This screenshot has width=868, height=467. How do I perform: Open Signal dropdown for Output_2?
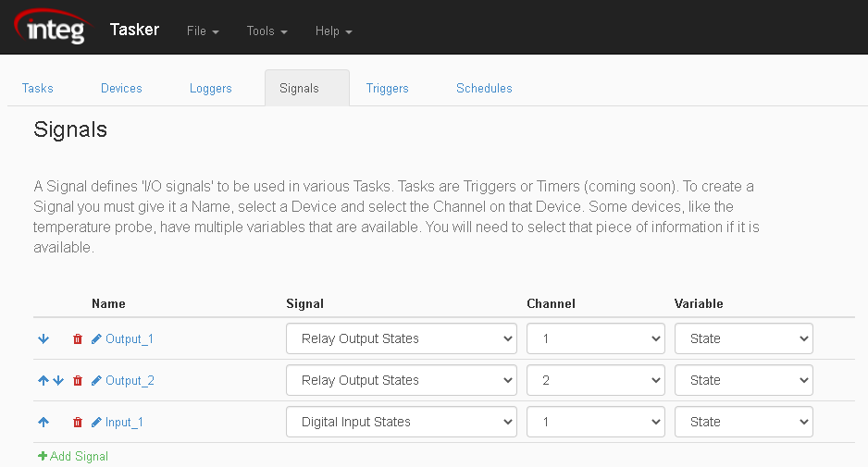[x=402, y=380]
